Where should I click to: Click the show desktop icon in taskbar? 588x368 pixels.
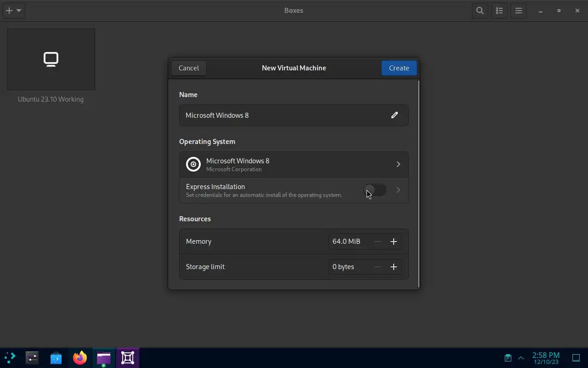point(576,357)
